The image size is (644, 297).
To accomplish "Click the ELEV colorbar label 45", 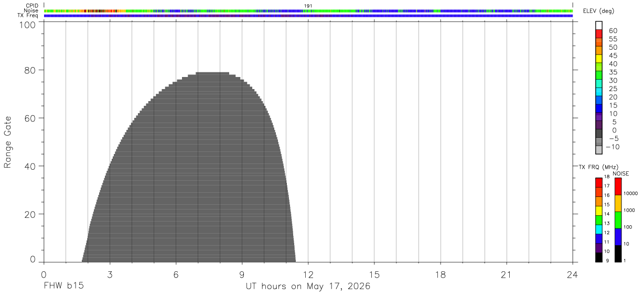I will [613, 56].
